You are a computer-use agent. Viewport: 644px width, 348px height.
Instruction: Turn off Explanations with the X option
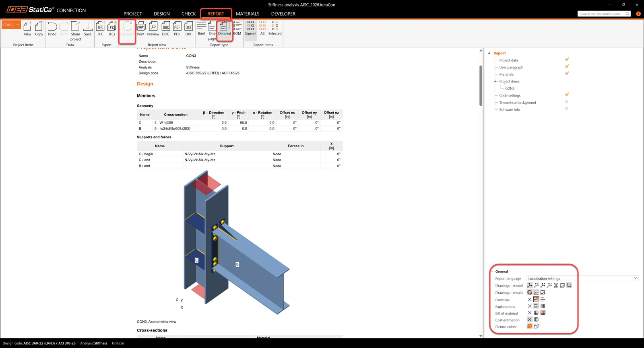coord(530,306)
